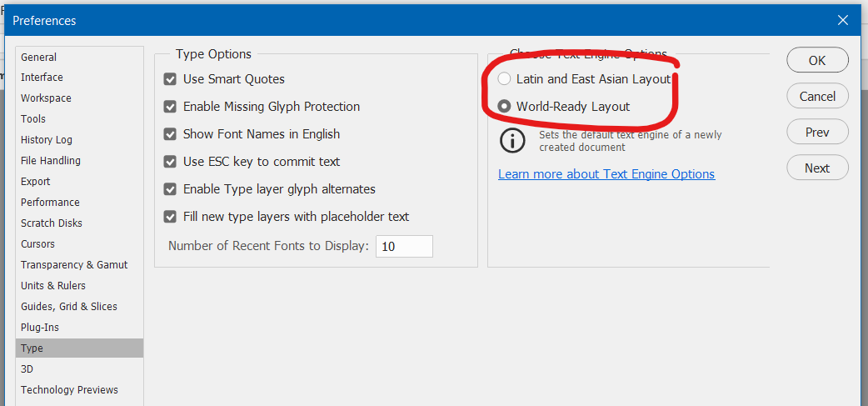Open Learn more about Text Engine Options link

[606, 174]
